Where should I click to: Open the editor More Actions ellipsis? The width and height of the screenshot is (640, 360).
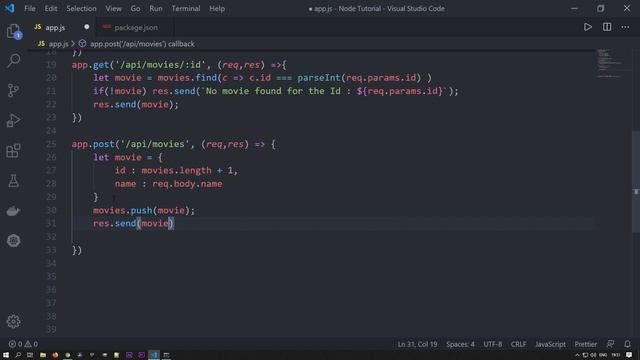625,27
